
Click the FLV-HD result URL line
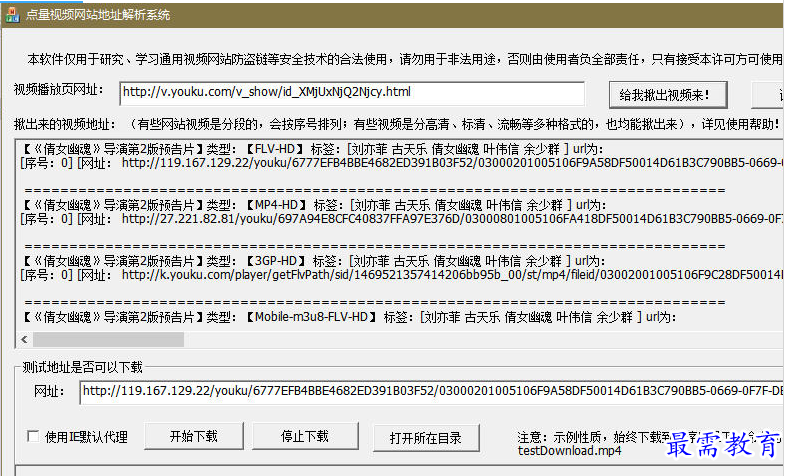401,163
